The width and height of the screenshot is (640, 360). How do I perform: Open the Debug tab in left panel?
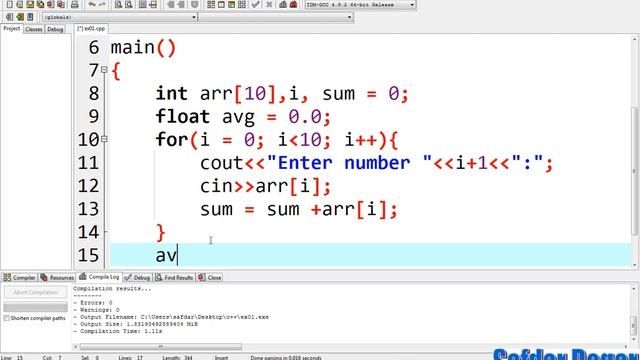pyautogui.click(x=55, y=29)
